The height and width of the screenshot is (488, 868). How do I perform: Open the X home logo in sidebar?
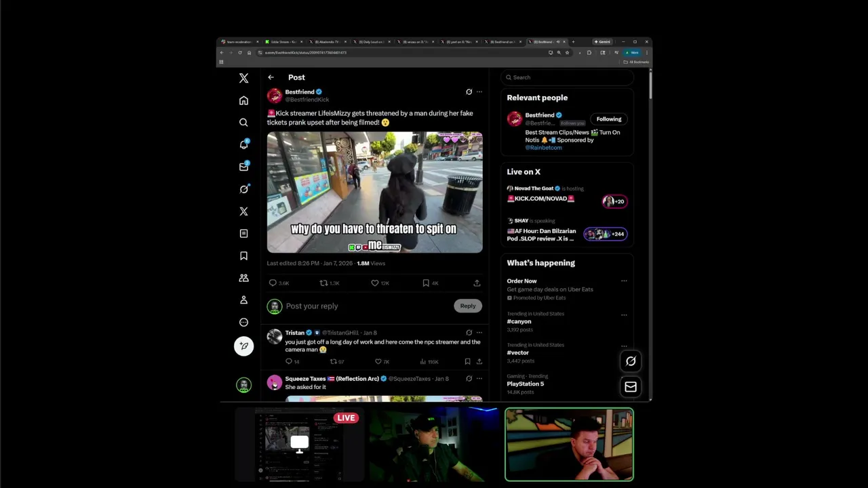tap(243, 78)
